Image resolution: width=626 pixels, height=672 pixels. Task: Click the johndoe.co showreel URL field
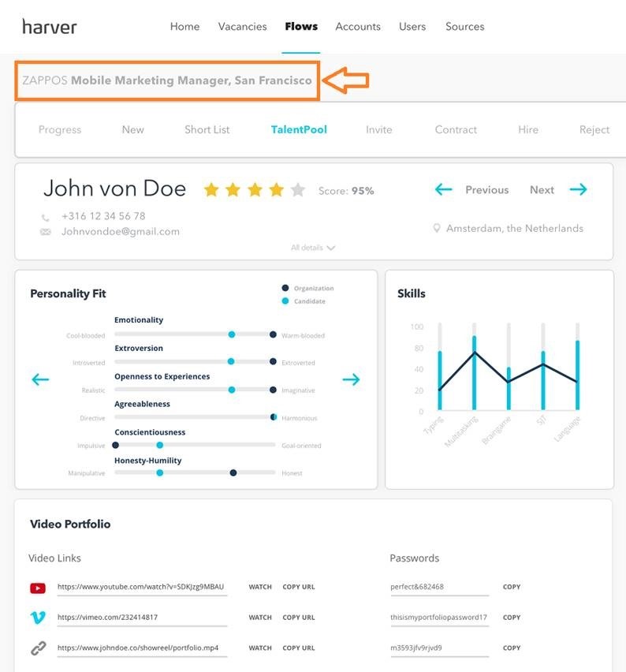click(142, 648)
